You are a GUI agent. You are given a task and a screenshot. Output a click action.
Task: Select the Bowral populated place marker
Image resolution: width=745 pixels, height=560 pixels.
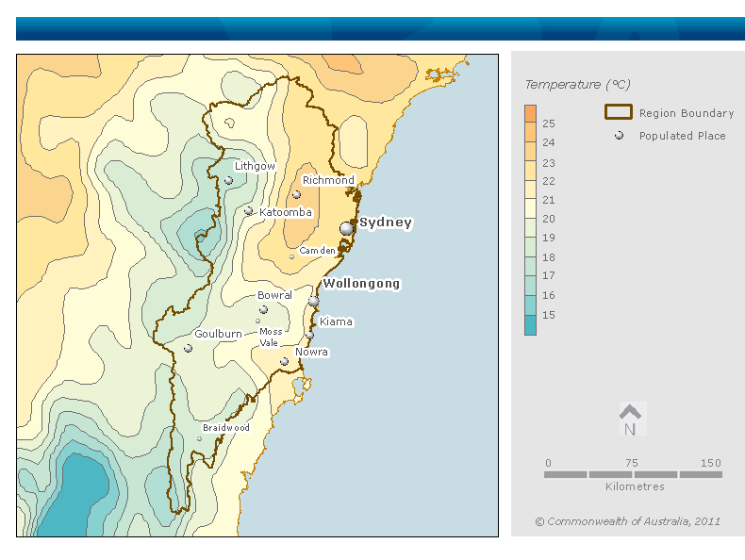pos(263,309)
